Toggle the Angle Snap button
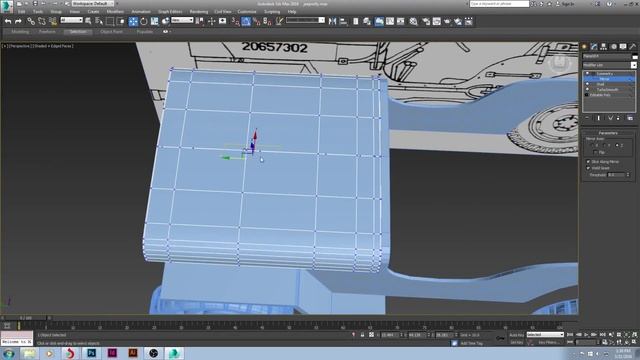This screenshot has height=360, width=640. click(246, 21)
